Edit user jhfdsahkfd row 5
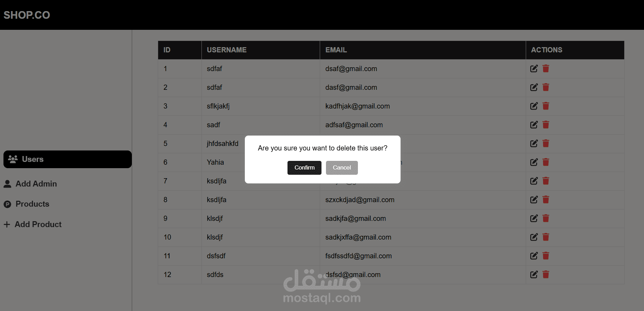Viewport: 644px width, 311px height. click(x=534, y=144)
